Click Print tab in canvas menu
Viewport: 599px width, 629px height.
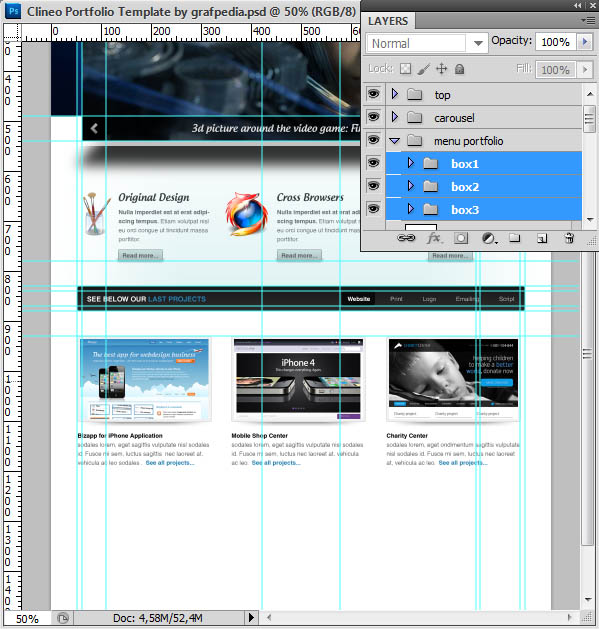[x=396, y=299]
